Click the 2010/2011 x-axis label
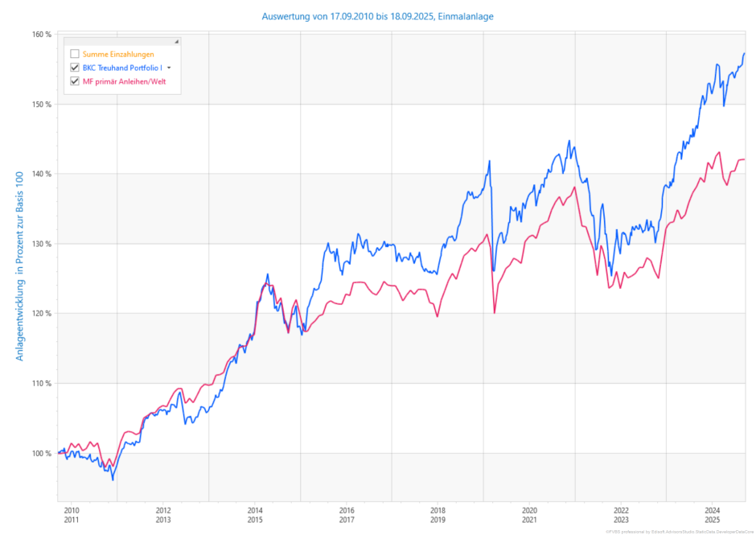Screen dimensions: 756x535 click(x=72, y=515)
